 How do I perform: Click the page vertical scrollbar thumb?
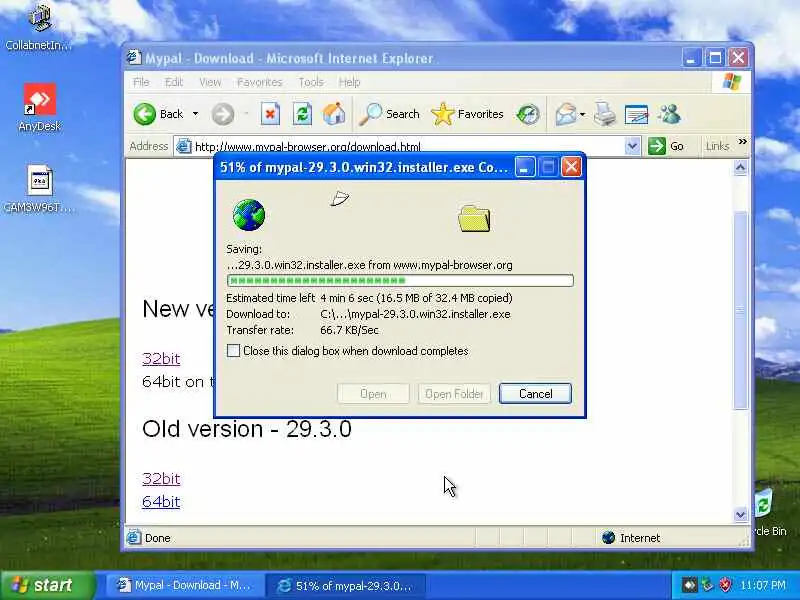pos(740,309)
